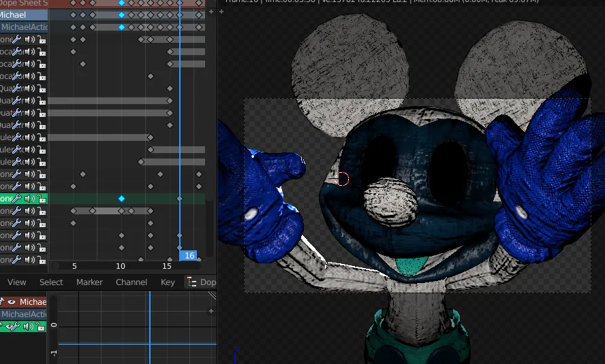
Task: Select the cyan keyframe on the green channel row
Action: tap(121, 199)
